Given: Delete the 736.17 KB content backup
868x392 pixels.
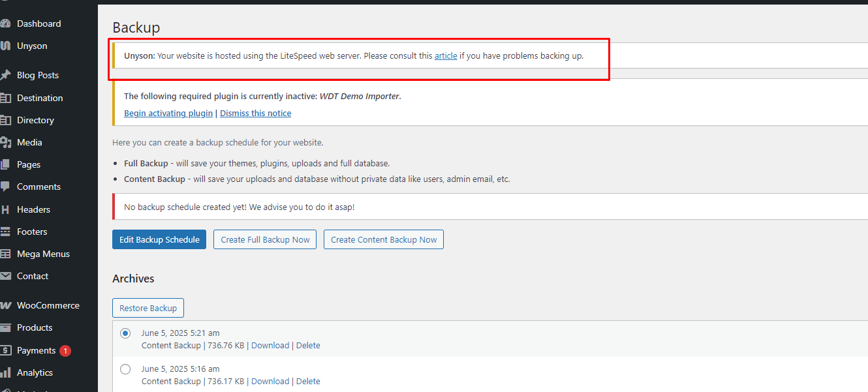Looking at the screenshot, I should click(308, 381).
